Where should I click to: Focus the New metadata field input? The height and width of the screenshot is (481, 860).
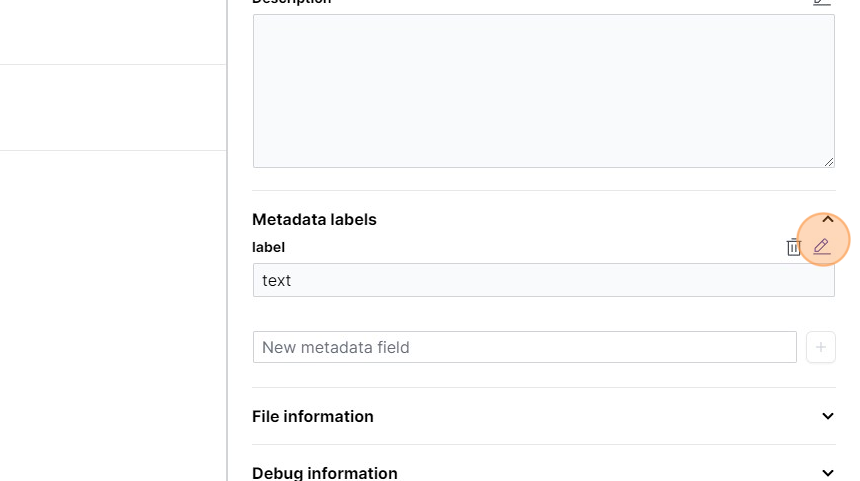pyautogui.click(x=524, y=347)
